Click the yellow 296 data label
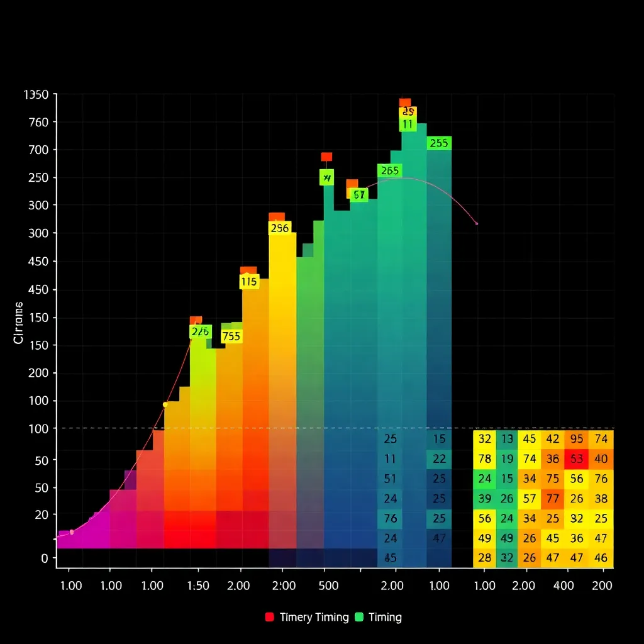Screen dimensions: 644x644 tap(279, 228)
